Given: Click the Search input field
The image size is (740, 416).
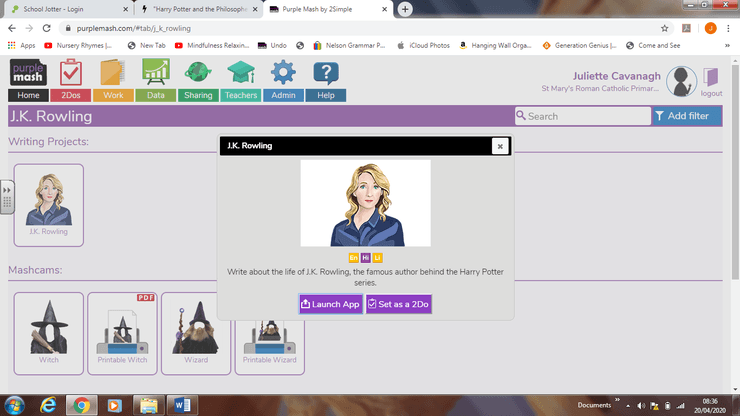Looking at the screenshot, I should pyautogui.click(x=583, y=116).
